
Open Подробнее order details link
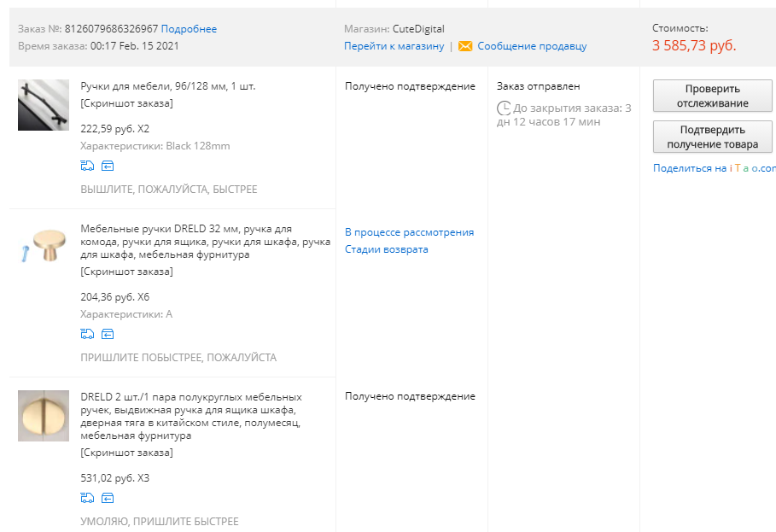pos(189,29)
